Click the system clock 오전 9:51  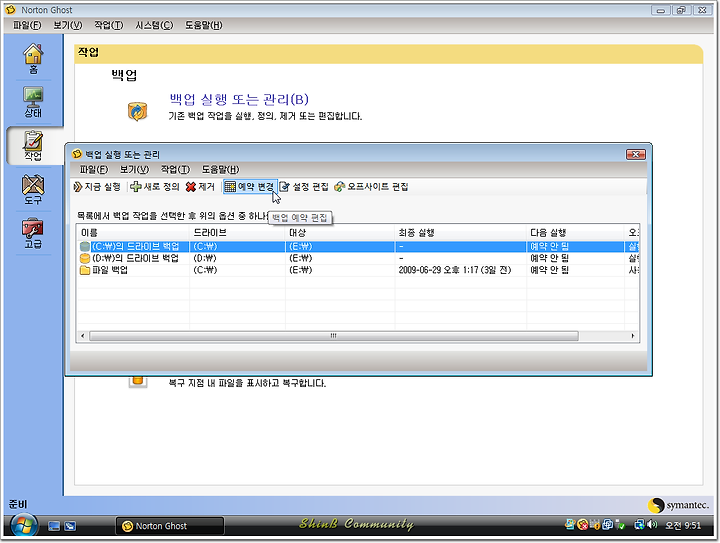pos(683,525)
